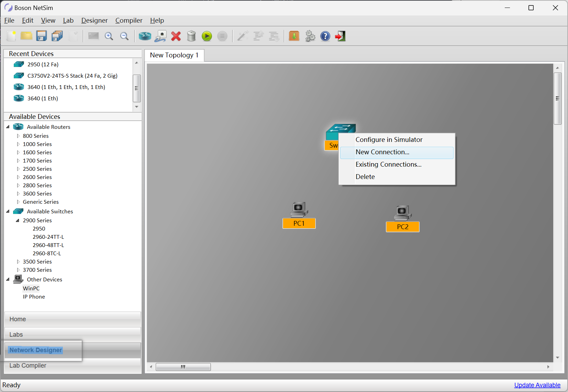Open the Edit menu
This screenshot has width=568, height=392.
pos(27,20)
